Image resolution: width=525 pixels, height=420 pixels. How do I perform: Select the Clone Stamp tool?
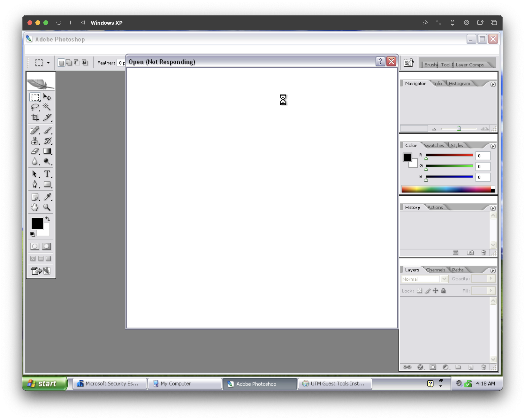35,141
